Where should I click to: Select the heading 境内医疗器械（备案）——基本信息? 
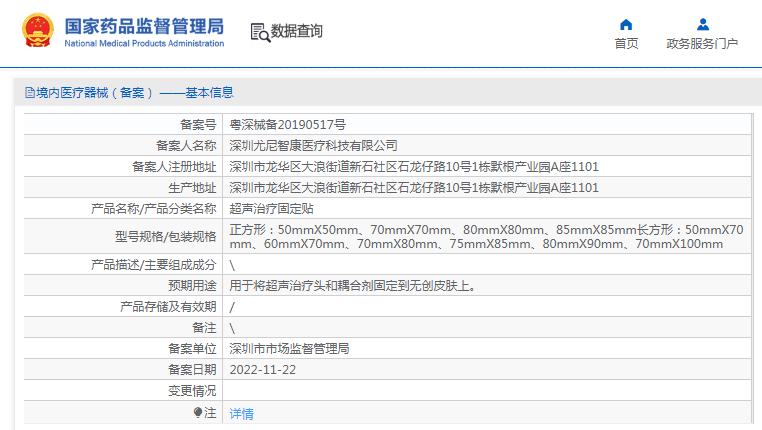click(x=135, y=92)
